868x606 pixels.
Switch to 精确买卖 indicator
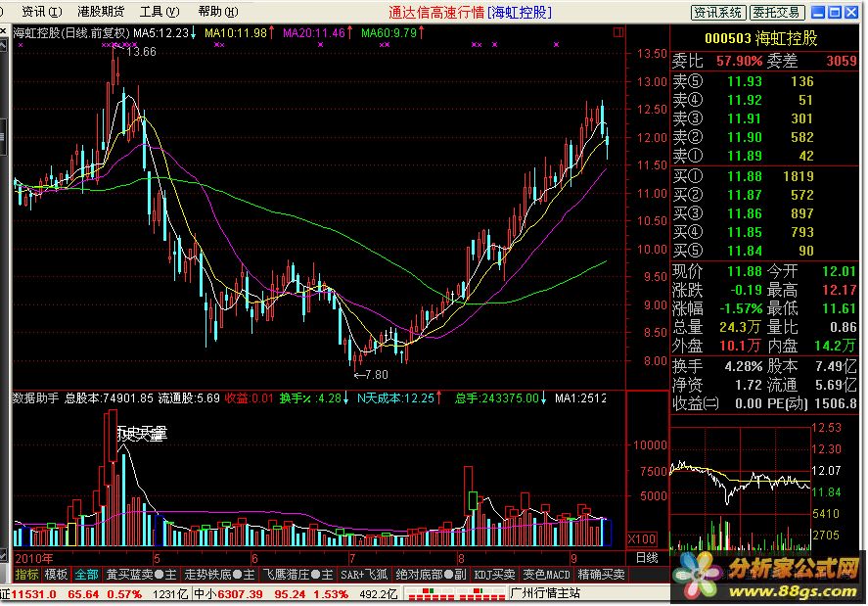point(601,575)
